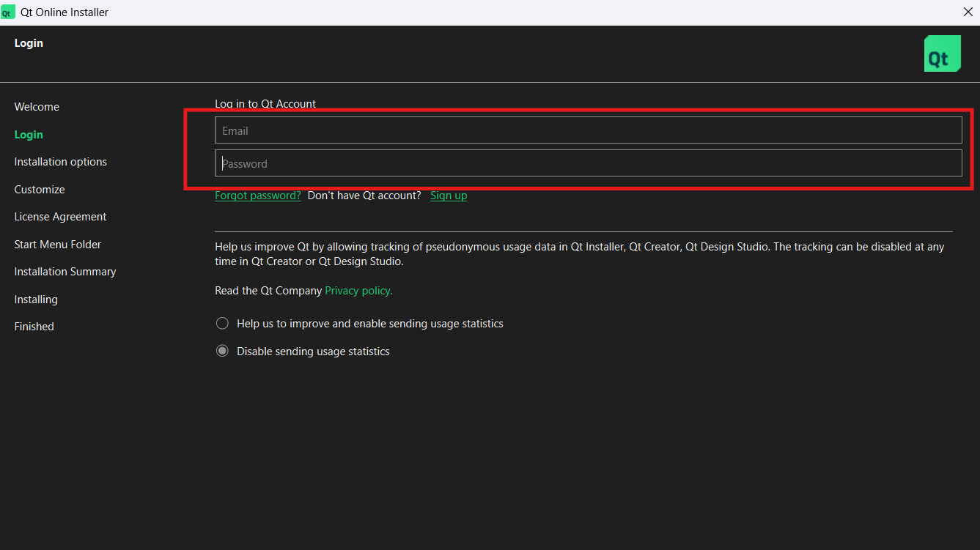The height and width of the screenshot is (550, 980).
Task: Go to the Installation options step
Action: 61,162
